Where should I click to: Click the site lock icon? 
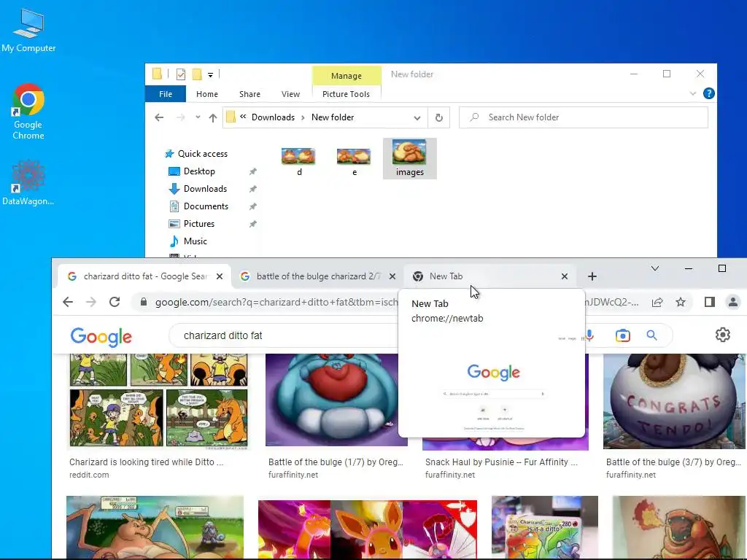144,302
